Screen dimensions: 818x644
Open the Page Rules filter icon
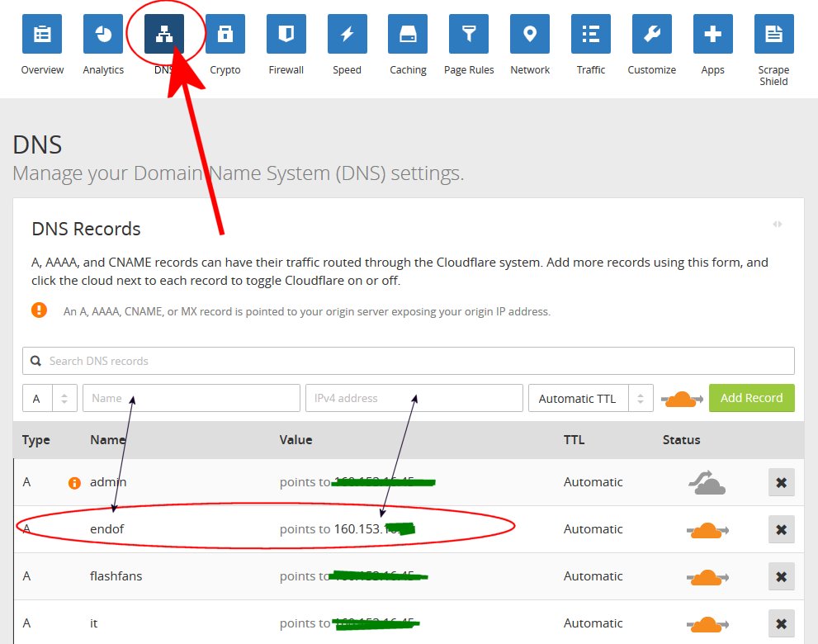(x=469, y=34)
